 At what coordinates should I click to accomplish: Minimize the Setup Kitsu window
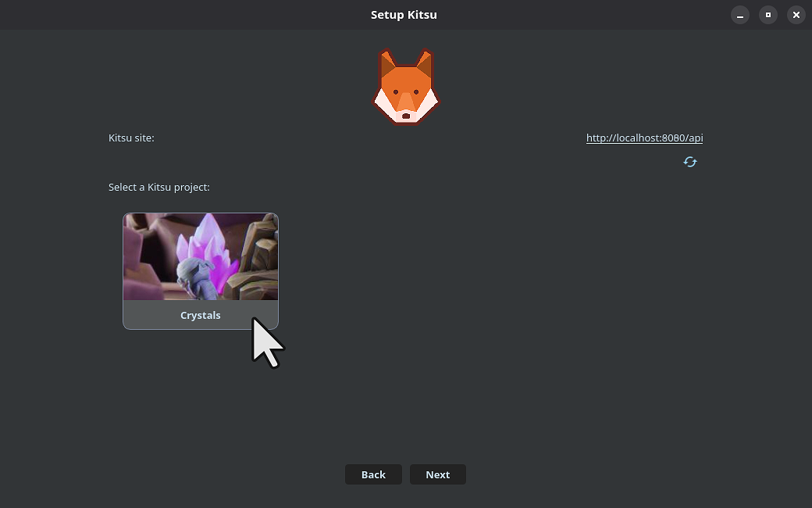tap(740, 15)
